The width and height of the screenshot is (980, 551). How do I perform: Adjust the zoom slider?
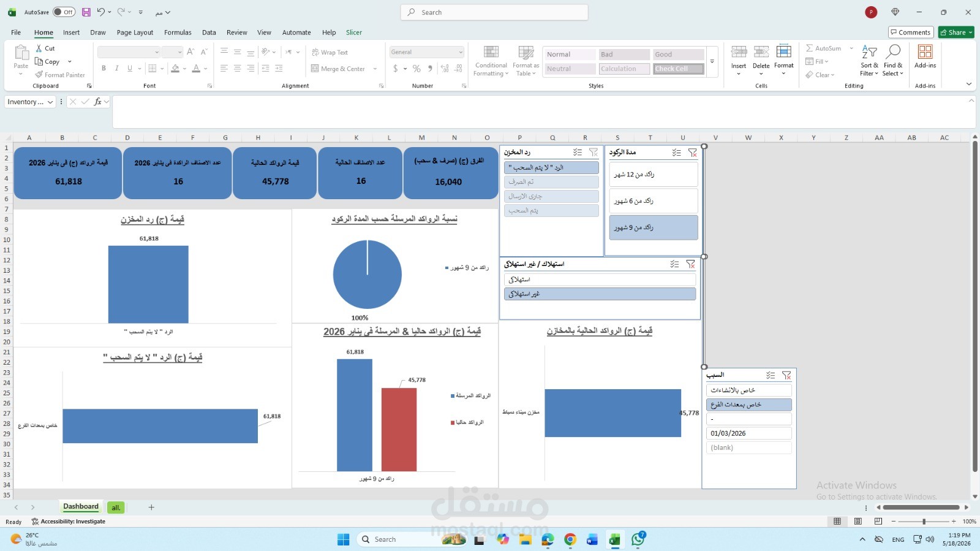pyautogui.click(x=924, y=522)
